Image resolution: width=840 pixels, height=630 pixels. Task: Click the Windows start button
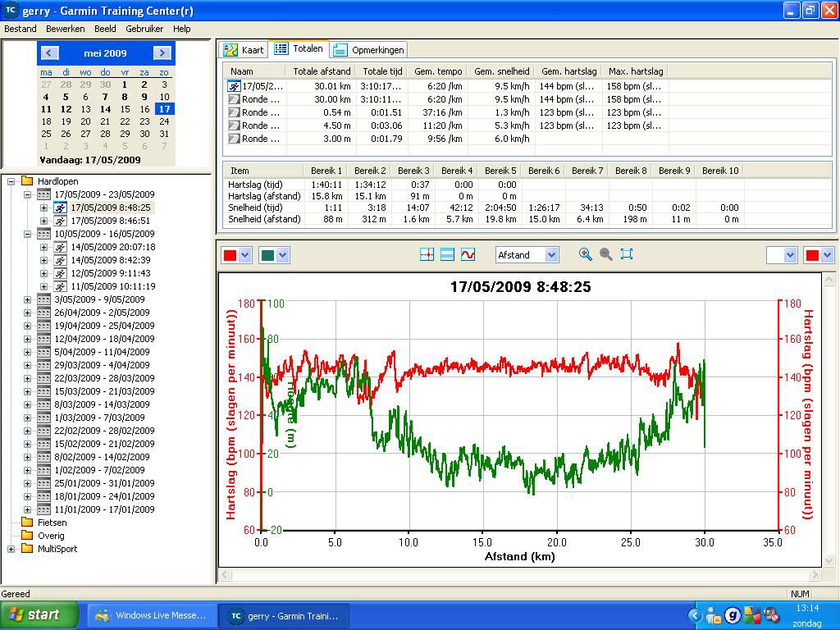click(x=39, y=615)
